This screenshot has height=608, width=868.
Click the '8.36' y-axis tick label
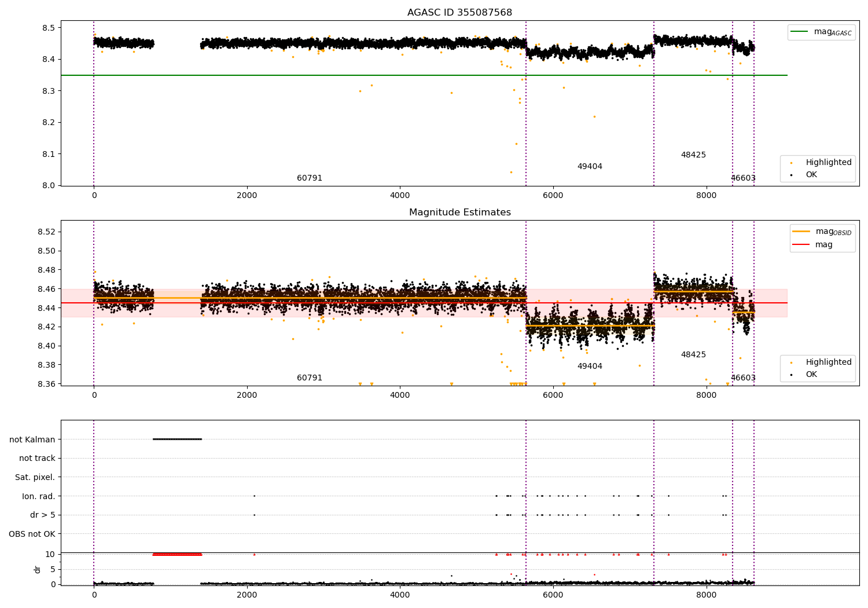(x=46, y=384)
